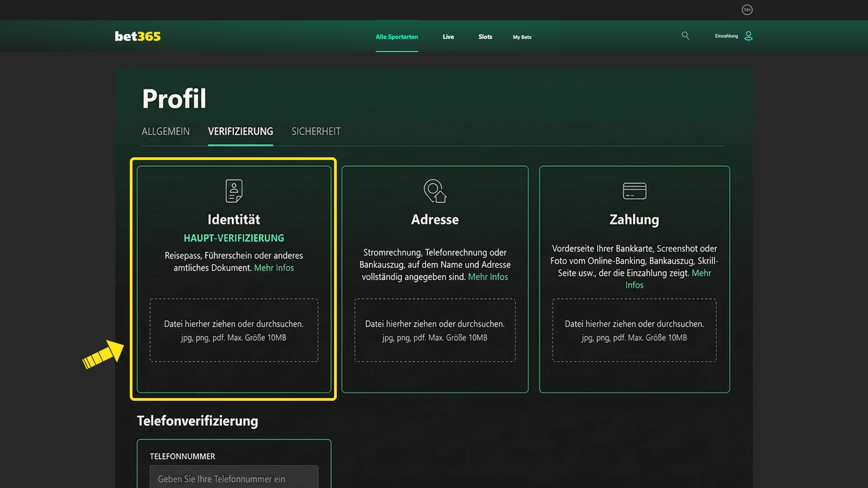The width and height of the screenshot is (868, 488).
Task: Navigate to Alle Sportarten
Action: coord(396,37)
